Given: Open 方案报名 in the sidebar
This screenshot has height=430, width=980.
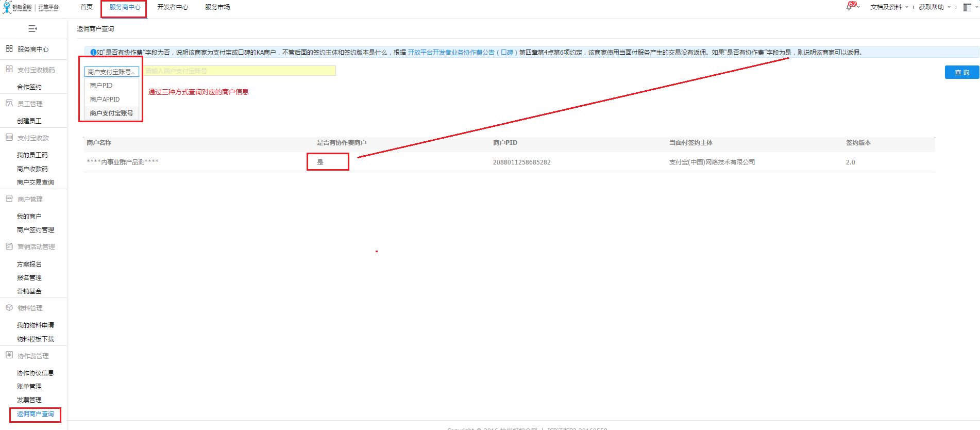Looking at the screenshot, I should (29, 264).
